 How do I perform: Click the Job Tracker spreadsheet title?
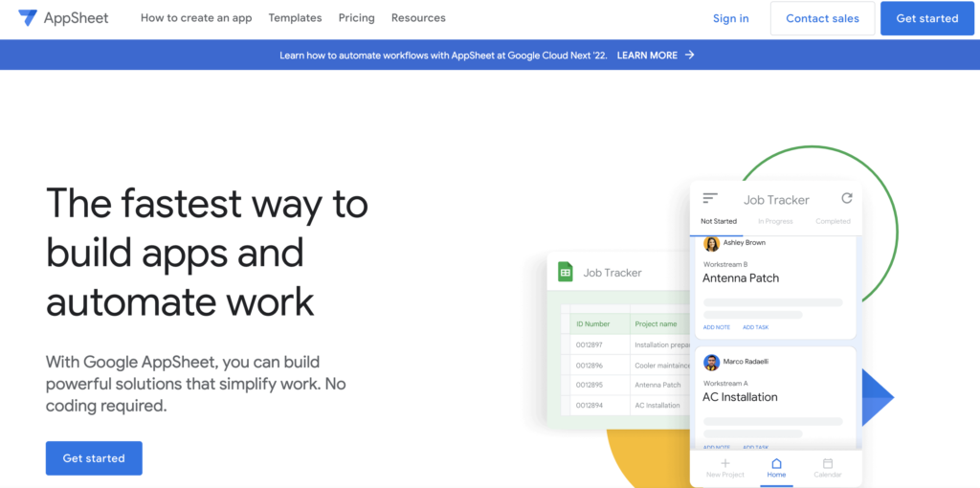[612, 273]
